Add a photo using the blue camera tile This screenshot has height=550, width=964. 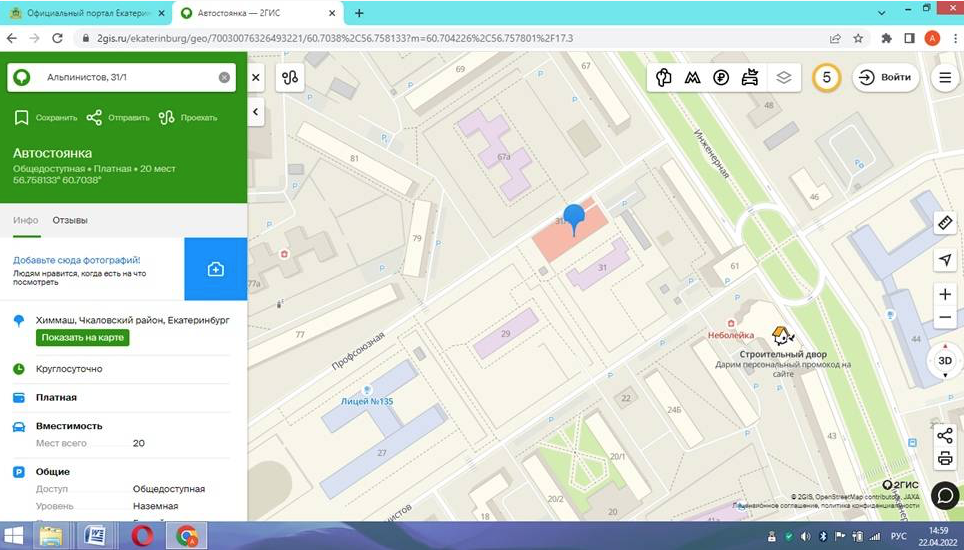coord(216,269)
